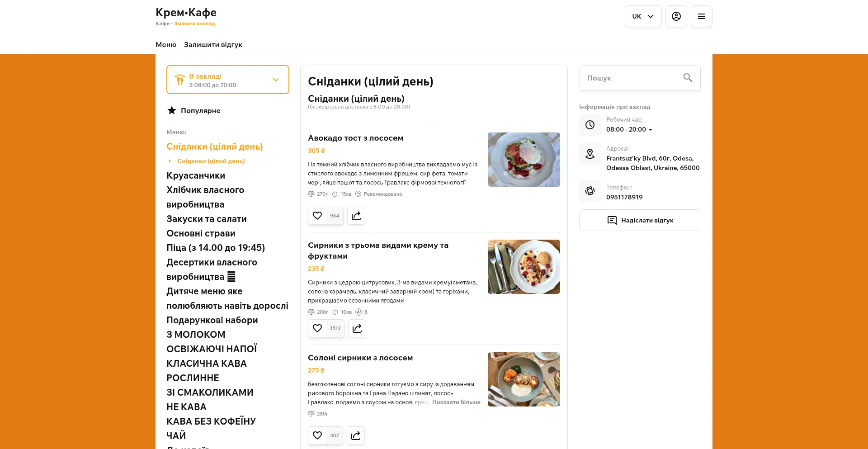The height and width of the screenshot is (449, 868).
Task: Click the phone icon next to Телефон
Action: point(590,191)
